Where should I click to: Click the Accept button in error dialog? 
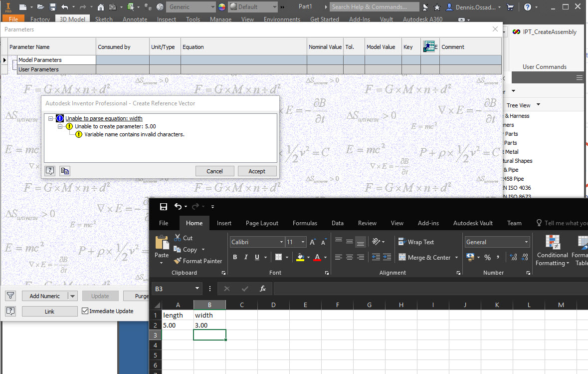257,171
